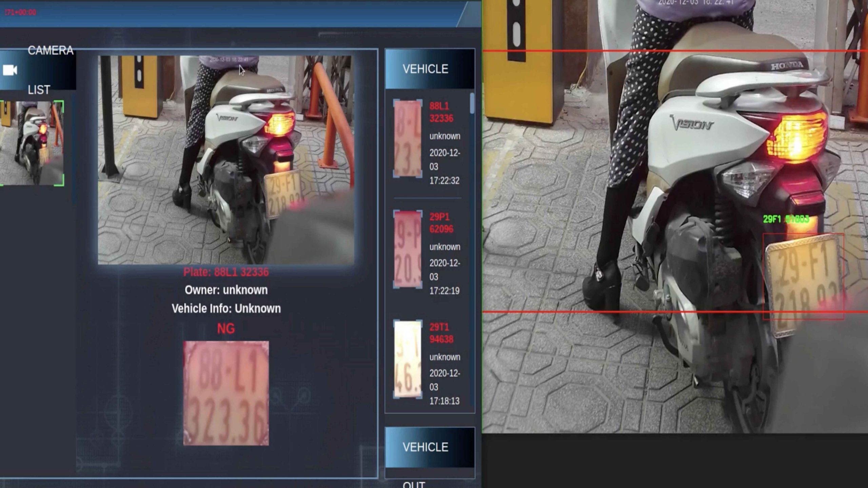
Task: Click the vehicle list scrollbar handle
Action: (472, 103)
